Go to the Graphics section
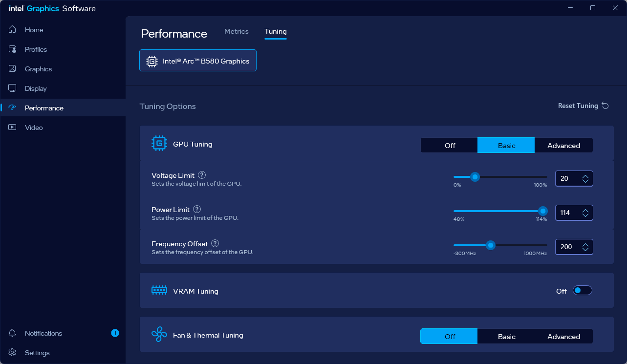The width and height of the screenshot is (627, 364). tap(38, 69)
